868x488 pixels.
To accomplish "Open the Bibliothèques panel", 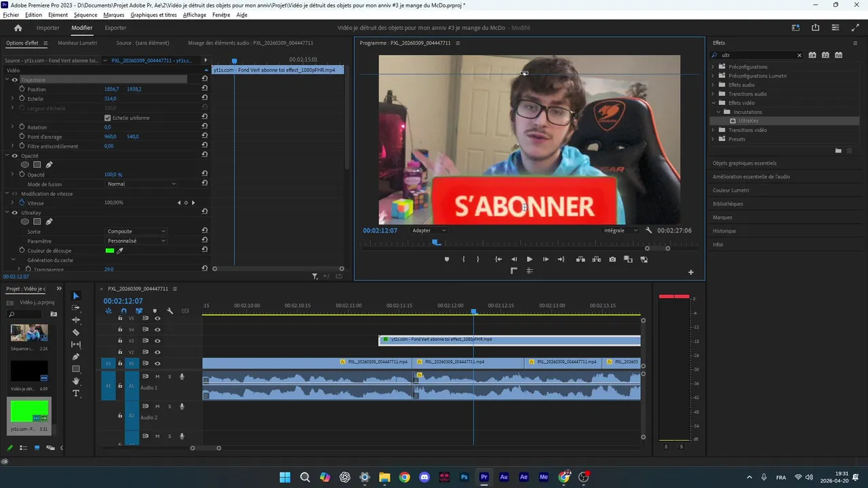I will (728, 204).
